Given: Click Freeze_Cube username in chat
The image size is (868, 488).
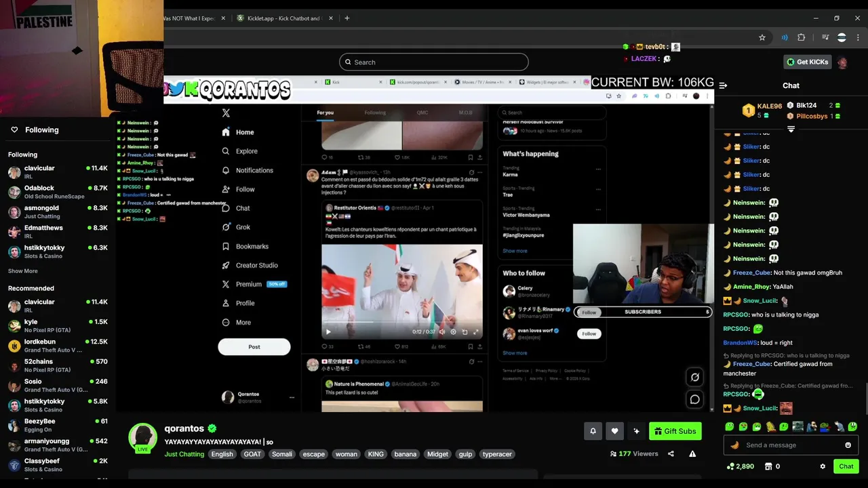Looking at the screenshot, I should 751,272.
